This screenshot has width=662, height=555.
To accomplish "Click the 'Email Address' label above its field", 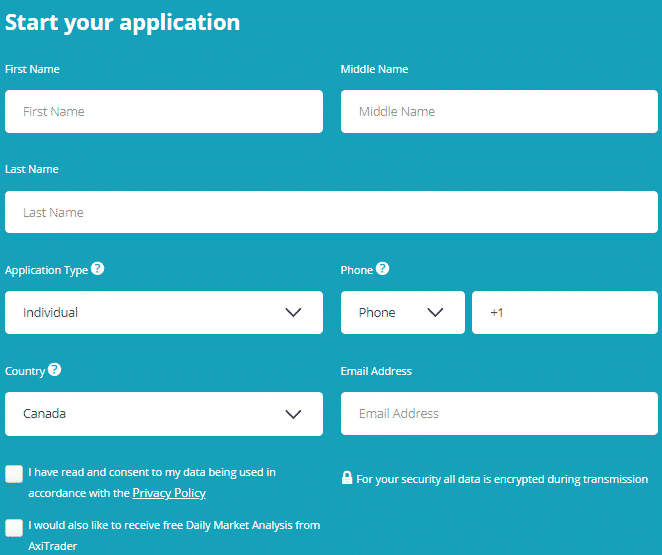I will (x=376, y=371).
